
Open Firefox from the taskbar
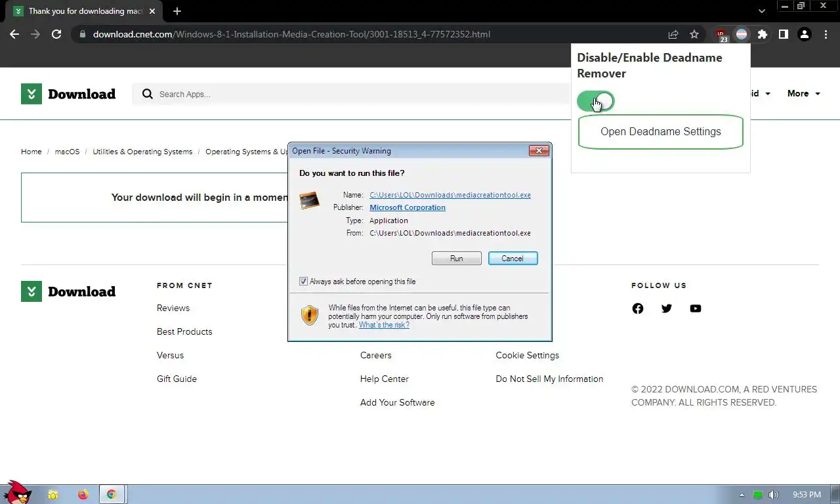tap(83, 495)
